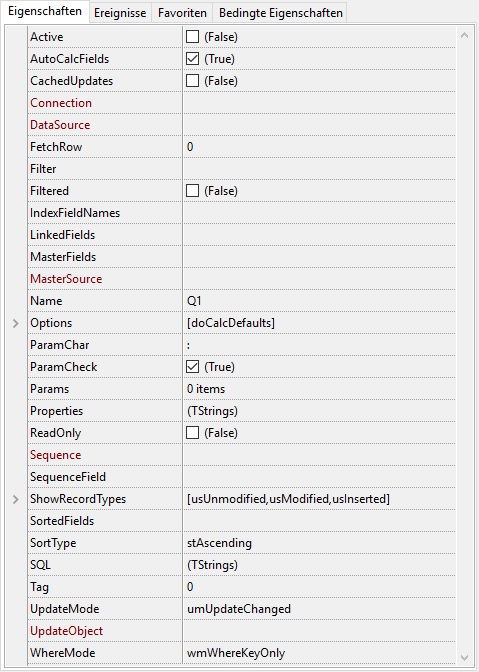Enable the CachedUpdates checkbox

click(192, 81)
